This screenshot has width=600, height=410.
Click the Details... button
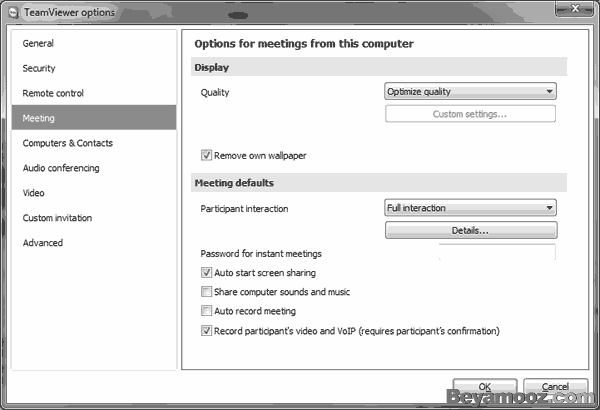470,231
